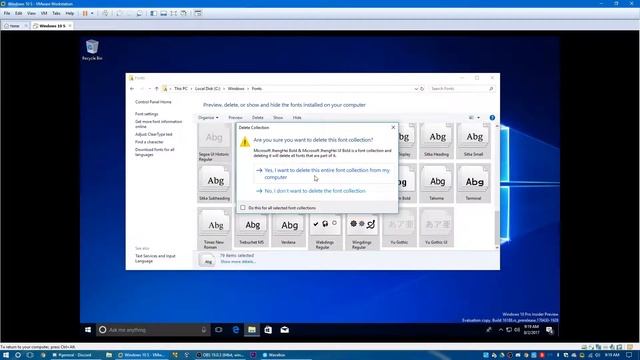Click the 'Ask me anything' Cortana search box
640x360 pixels.
point(153,330)
